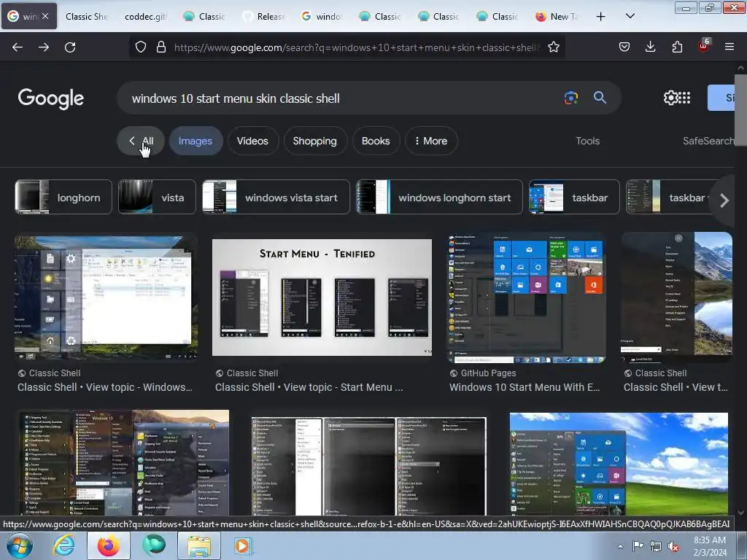Click the Firefox address bar URL
The image size is (747, 560).
[x=357, y=47]
